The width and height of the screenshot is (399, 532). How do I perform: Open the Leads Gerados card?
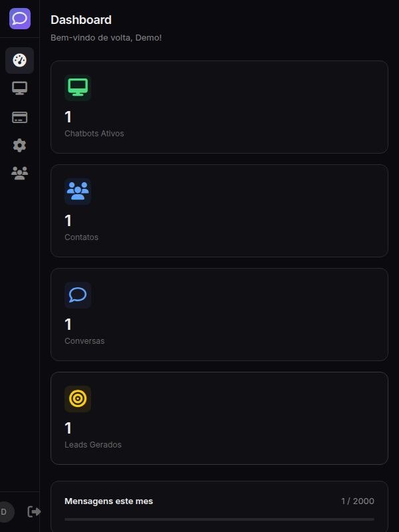tap(219, 418)
